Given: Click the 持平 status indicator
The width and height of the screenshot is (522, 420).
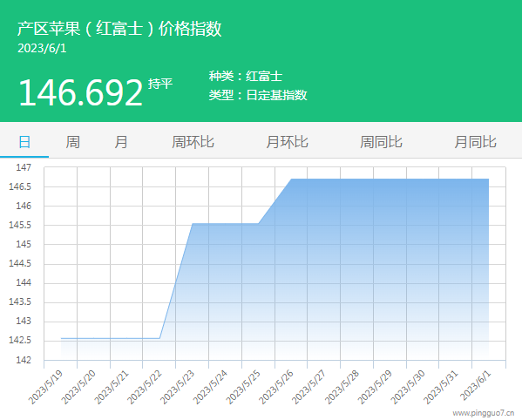Looking at the screenshot, I should 160,84.
